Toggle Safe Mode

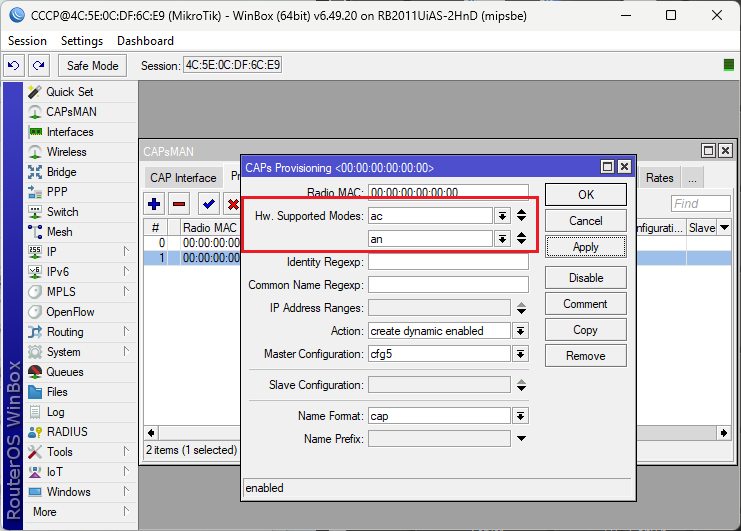(x=93, y=65)
